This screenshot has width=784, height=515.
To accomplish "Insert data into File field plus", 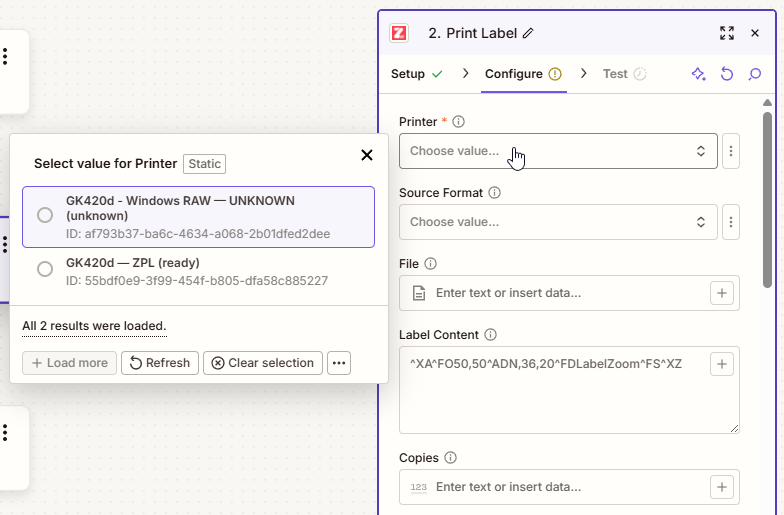I will point(722,293).
